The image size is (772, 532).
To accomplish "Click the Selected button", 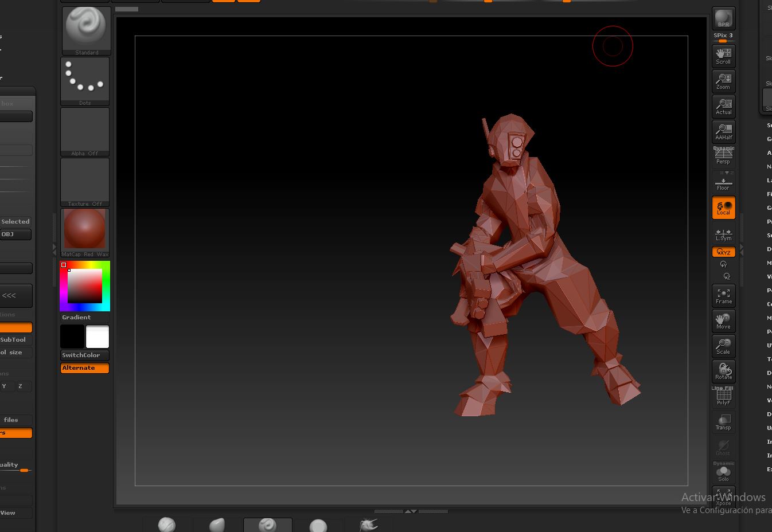I will 15,222.
